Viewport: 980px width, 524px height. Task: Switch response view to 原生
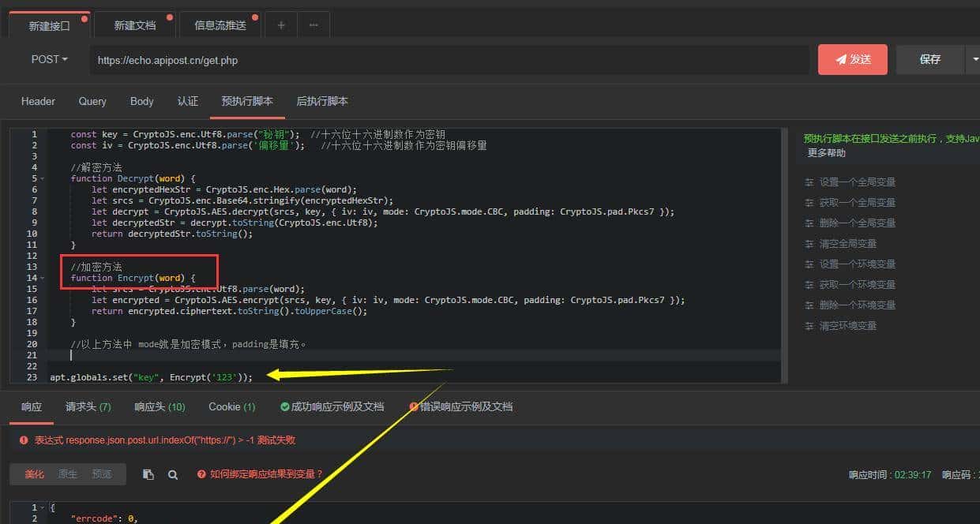68,474
